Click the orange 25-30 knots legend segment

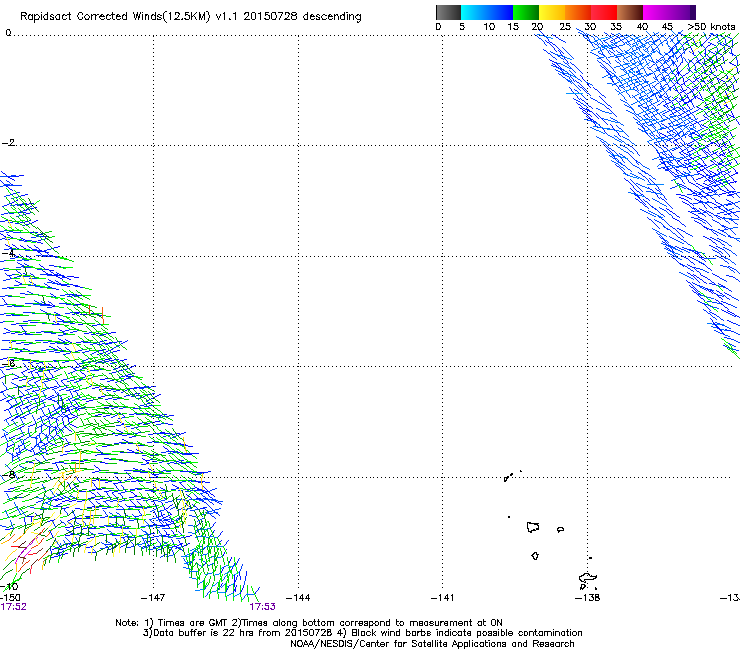[x=578, y=12]
